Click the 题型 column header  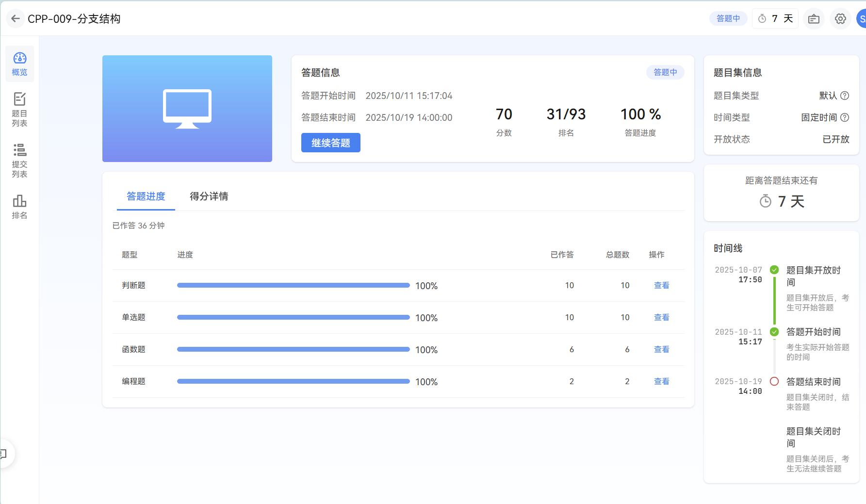point(130,255)
